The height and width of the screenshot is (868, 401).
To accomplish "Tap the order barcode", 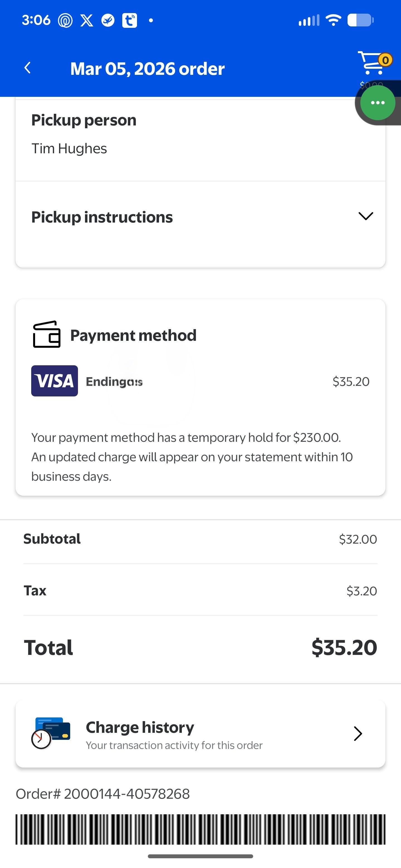I will (200, 829).
